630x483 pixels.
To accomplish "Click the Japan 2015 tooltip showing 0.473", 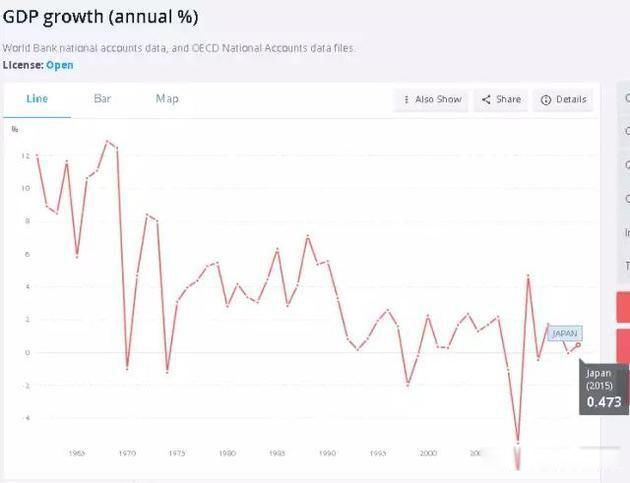I will [x=603, y=389].
